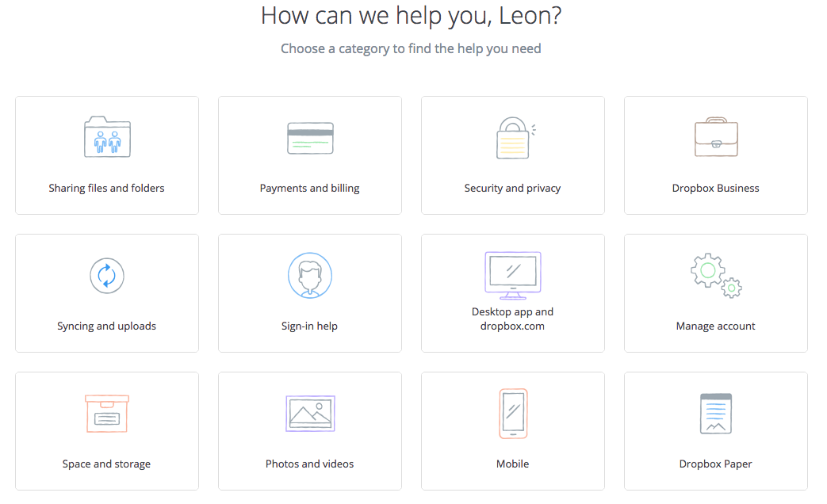Click the gears Manage account icon
Viewport: 827px width, 504px height.
[x=716, y=275]
